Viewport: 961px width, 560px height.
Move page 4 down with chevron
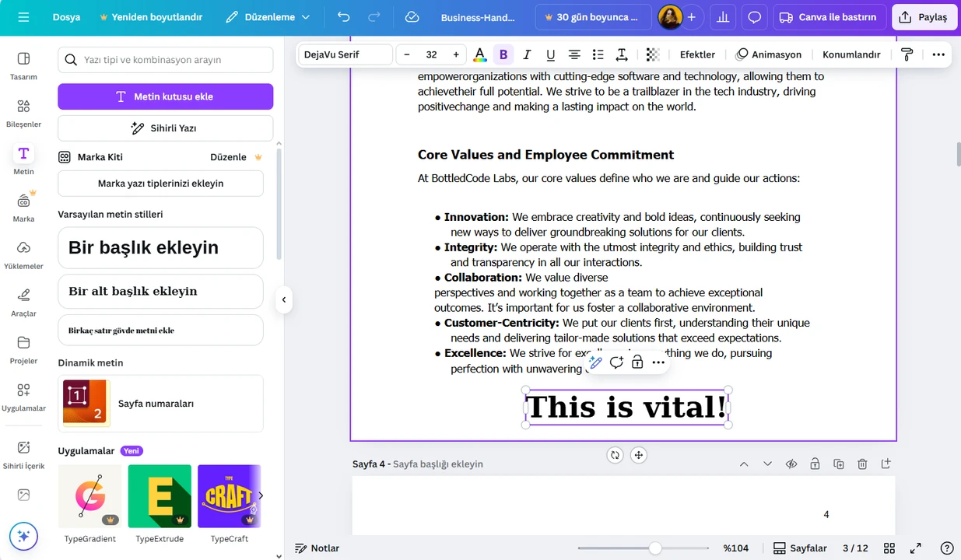click(x=767, y=464)
